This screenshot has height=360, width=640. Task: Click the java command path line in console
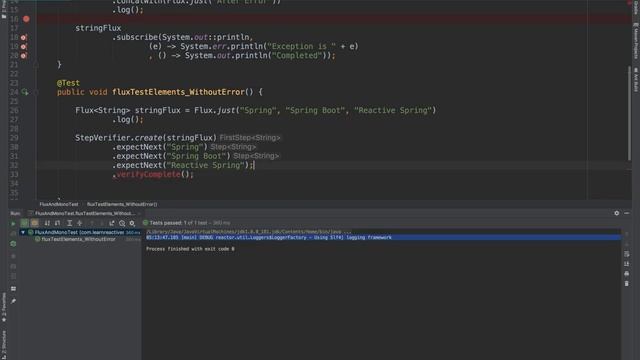pos(249,231)
